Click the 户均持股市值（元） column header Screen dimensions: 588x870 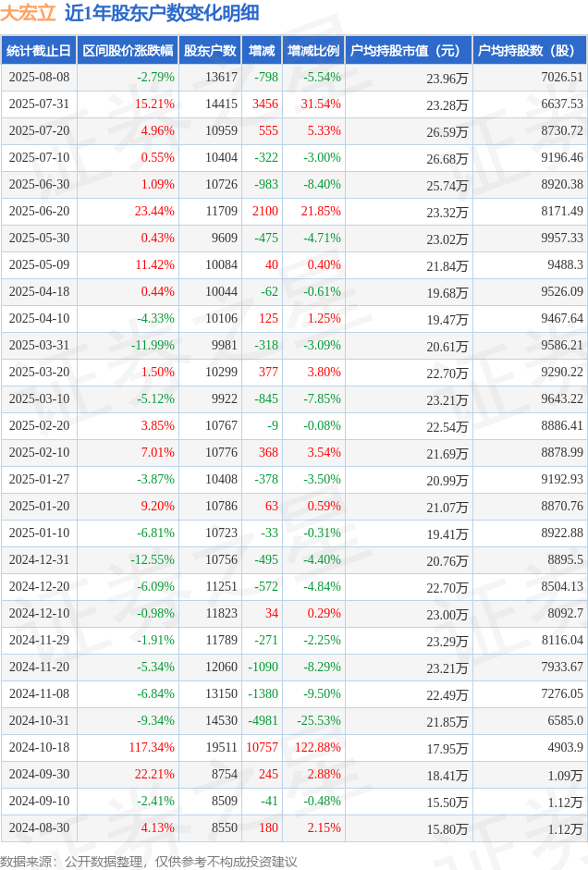[407, 51]
